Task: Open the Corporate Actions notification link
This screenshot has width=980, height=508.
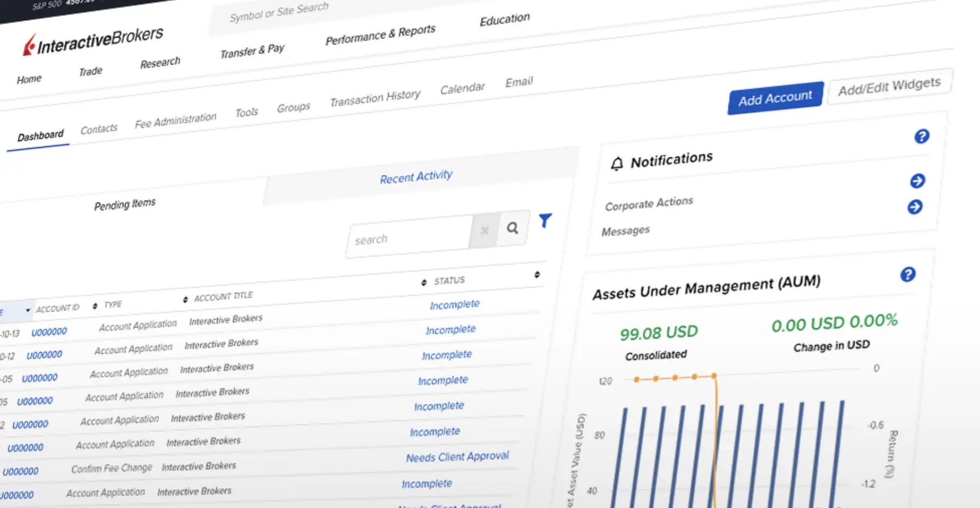Action: point(649,203)
